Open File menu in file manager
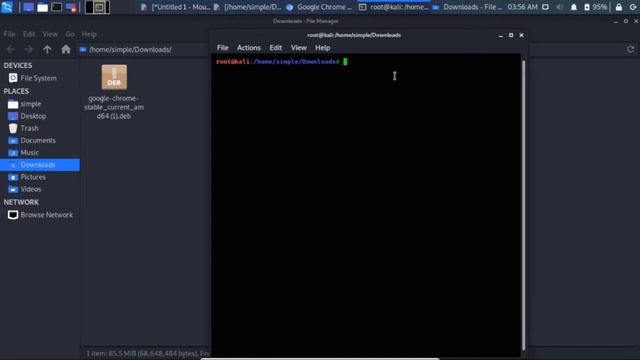Viewport: 640px width, 360px height. coord(9,34)
